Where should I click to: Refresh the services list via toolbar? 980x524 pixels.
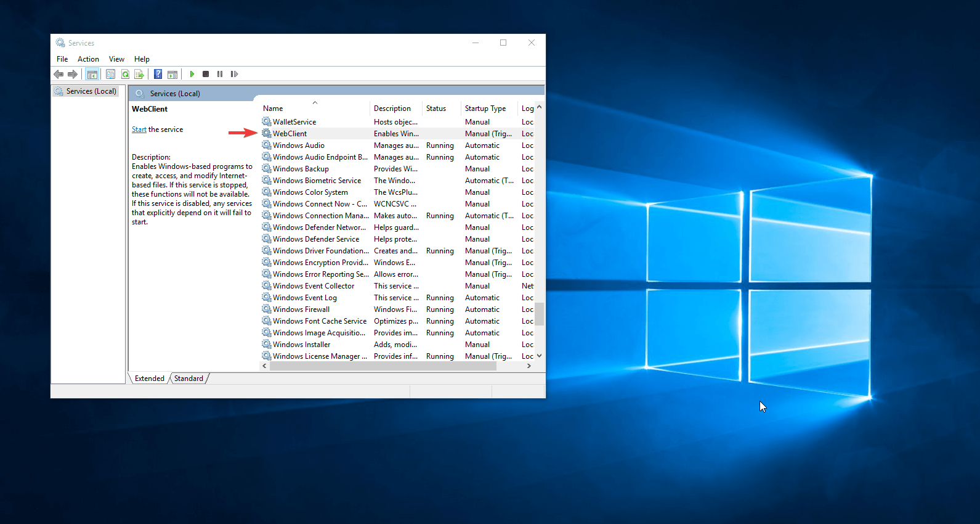pos(125,74)
